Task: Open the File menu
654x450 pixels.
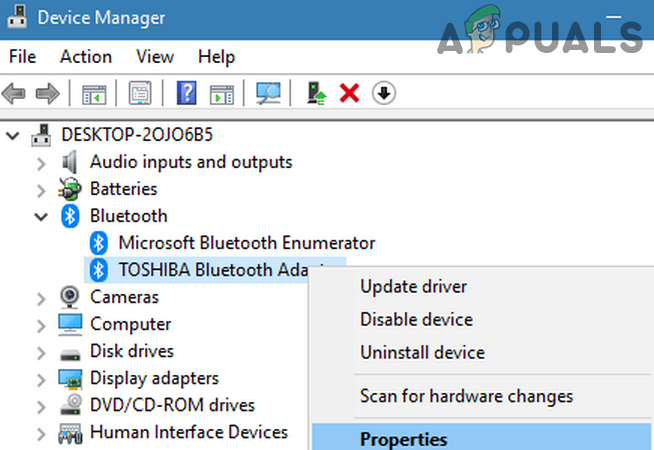Action: (x=23, y=56)
